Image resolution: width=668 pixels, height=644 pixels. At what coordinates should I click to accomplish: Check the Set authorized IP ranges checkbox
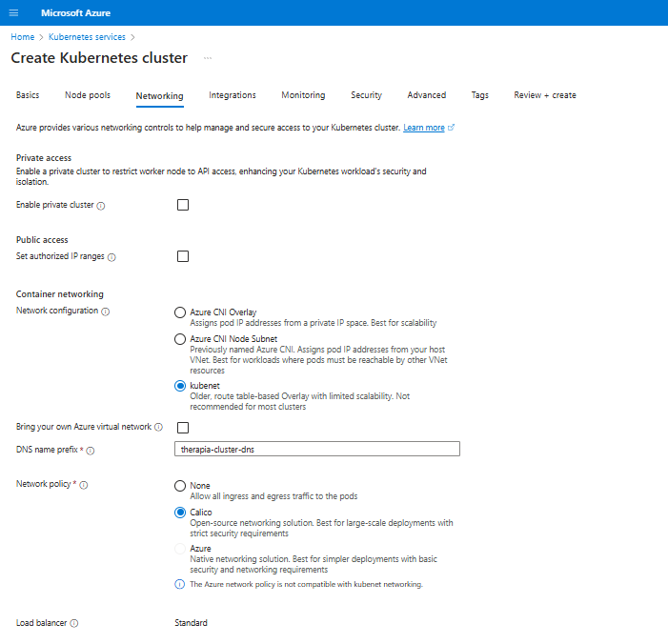point(183,256)
